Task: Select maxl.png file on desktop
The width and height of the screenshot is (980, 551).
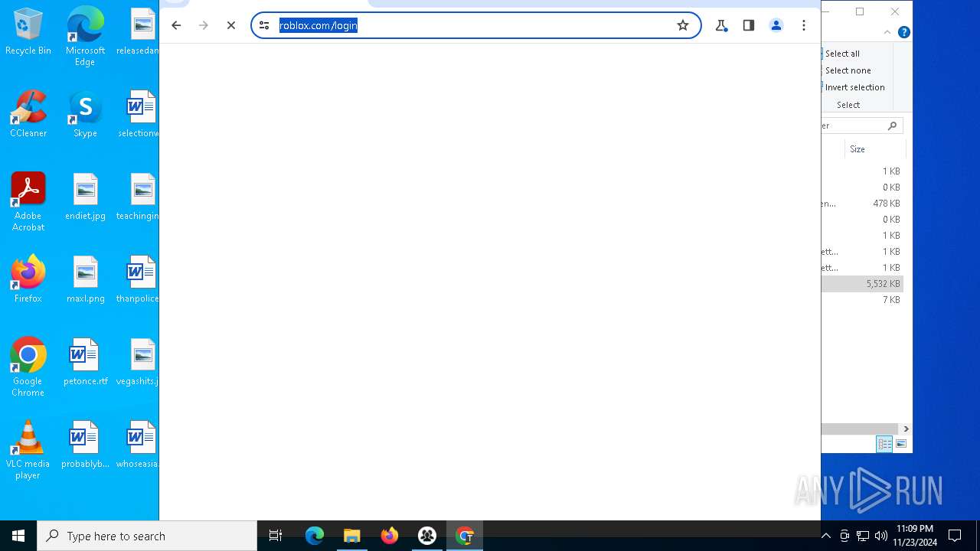Action: pos(85,280)
